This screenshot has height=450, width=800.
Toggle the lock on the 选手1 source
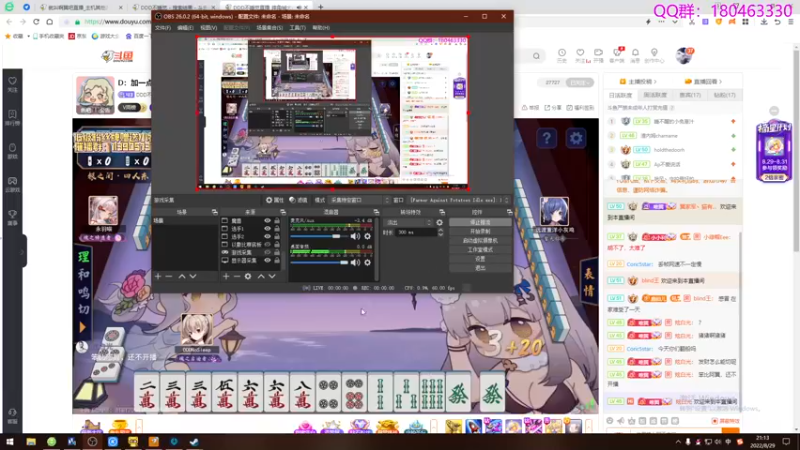[277, 229]
